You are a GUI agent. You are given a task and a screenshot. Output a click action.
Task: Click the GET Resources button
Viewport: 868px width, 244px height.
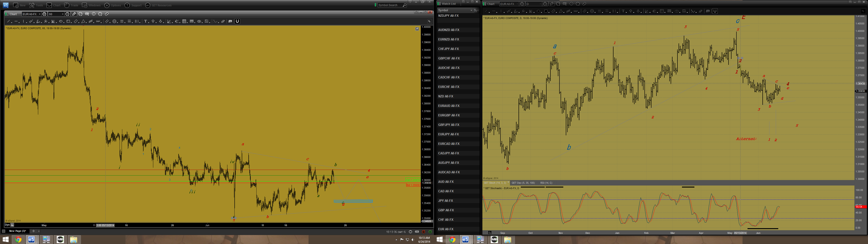coord(158,5)
